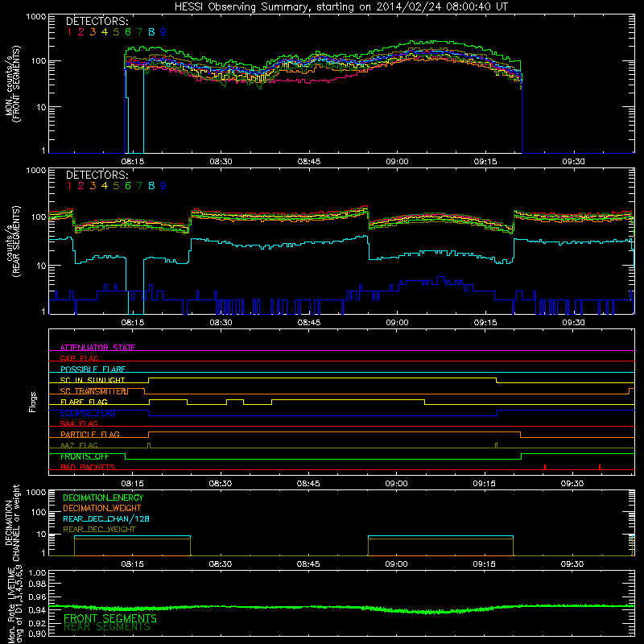Click the ECLIPSE_FLAG label
This screenshot has height=644, width=644.
pyautogui.click(x=88, y=413)
